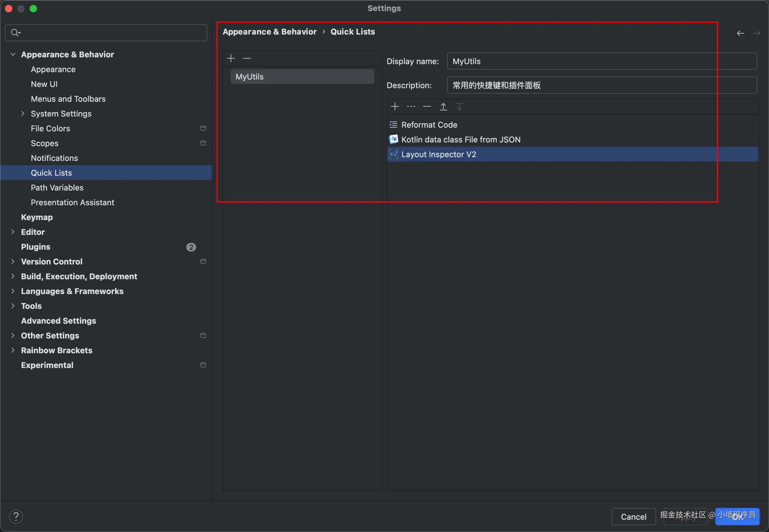Select Reformat Code action in list
This screenshot has height=532, width=769.
tap(429, 125)
